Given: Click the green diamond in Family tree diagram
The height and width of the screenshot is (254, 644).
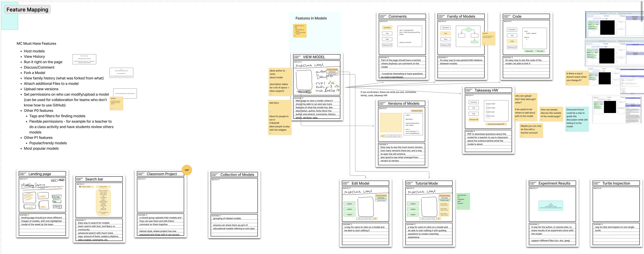Looking at the screenshot, I should pyautogui.click(x=468, y=30).
